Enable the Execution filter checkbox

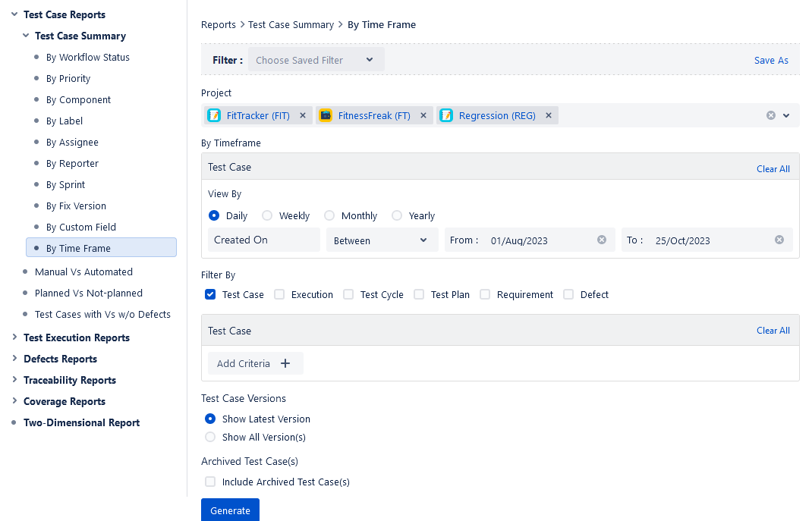click(x=279, y=294)
